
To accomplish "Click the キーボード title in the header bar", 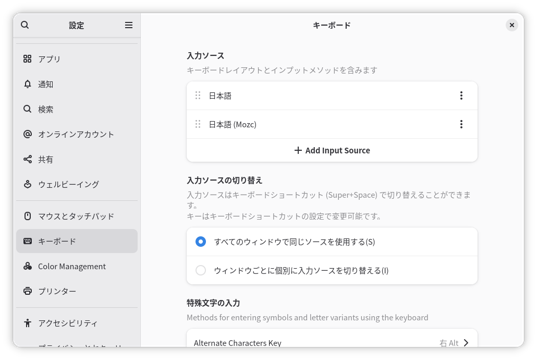I will 332,25.
